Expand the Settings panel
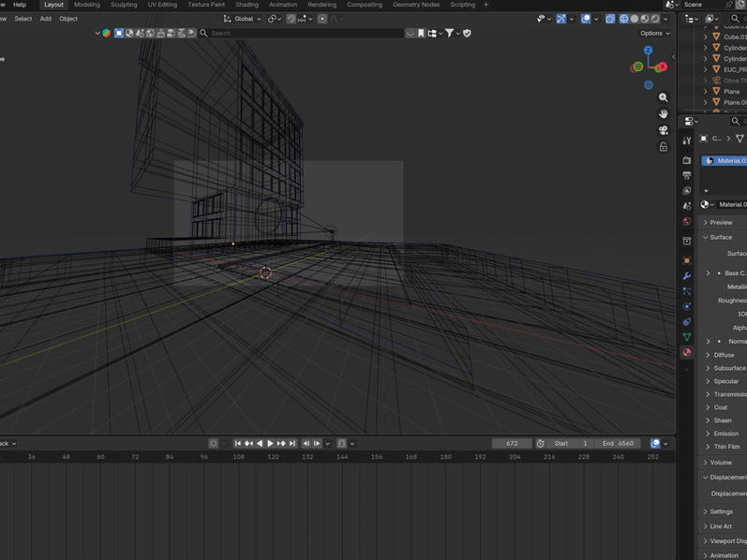The height and width of the screenshot is (560, 747). tap(723, 512)
